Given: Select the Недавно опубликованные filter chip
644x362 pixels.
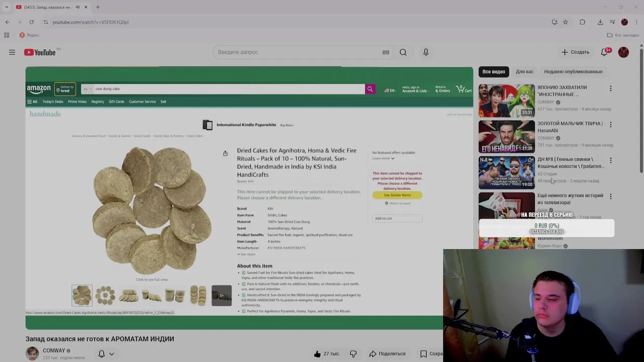Looking at the screenshot, I should [573, 71].
